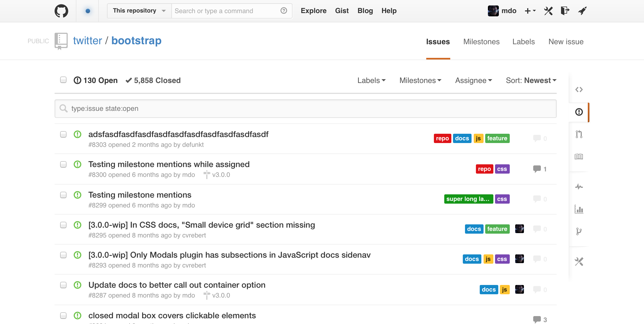644x324 pixels.
Task: Open Help in the top navigation
Action: 389,11
